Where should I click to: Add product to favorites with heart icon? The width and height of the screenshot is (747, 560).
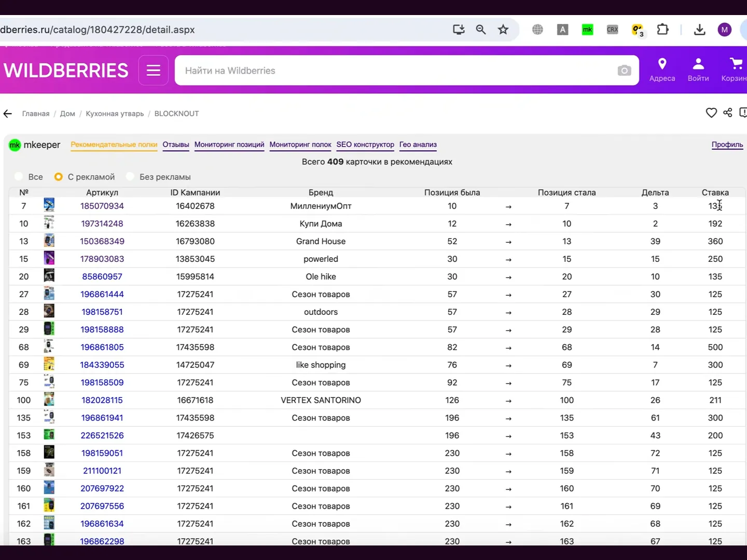[711, 113]
